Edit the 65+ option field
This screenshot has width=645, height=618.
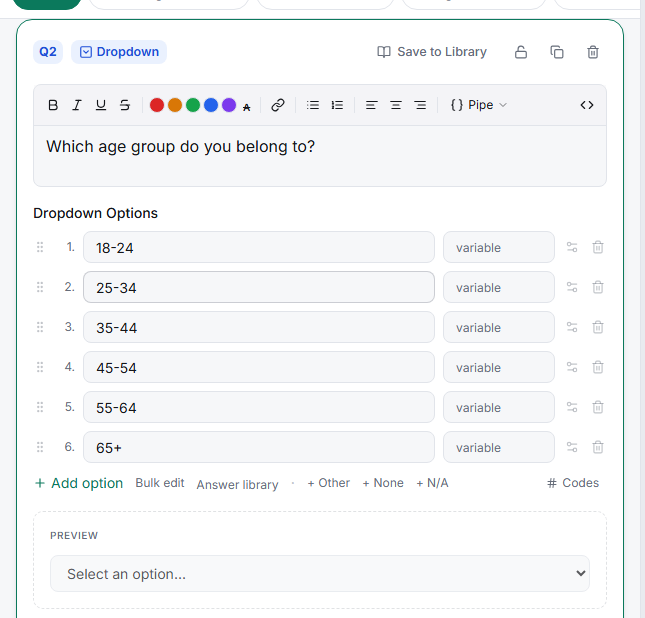click(x=259, y=447)
